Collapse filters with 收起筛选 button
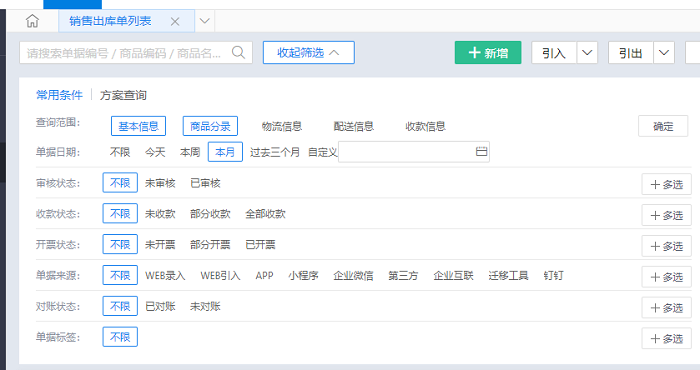Image resolution: width=700 pixels, height=370 pixels. click(x=308, y=53)
